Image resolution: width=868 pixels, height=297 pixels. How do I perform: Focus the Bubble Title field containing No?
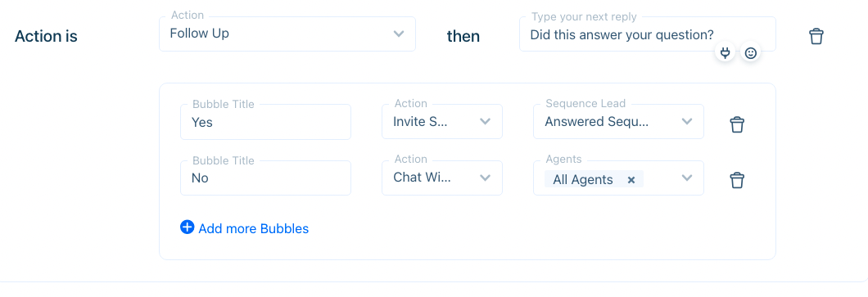tap(265, 178)
